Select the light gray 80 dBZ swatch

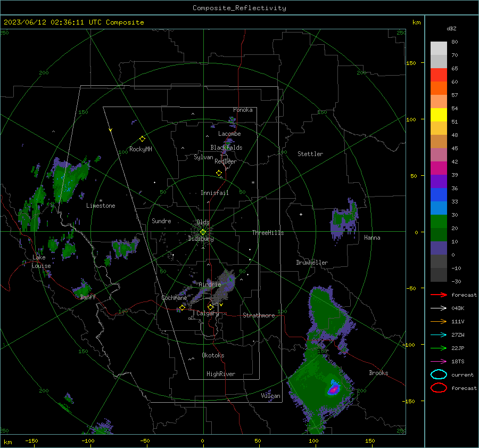439,48
